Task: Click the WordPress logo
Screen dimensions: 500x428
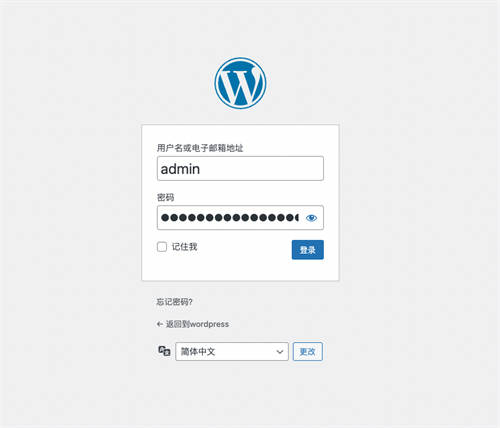Action: point(240,83)
